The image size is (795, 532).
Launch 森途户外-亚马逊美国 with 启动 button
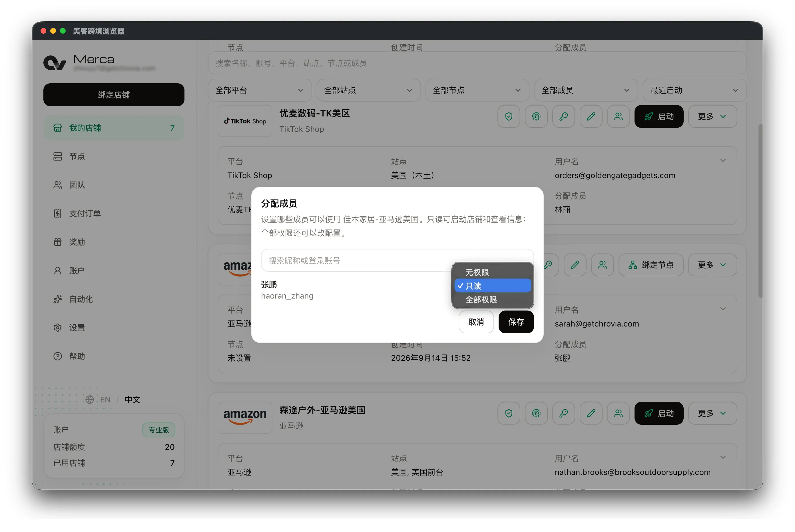[659, 413]
